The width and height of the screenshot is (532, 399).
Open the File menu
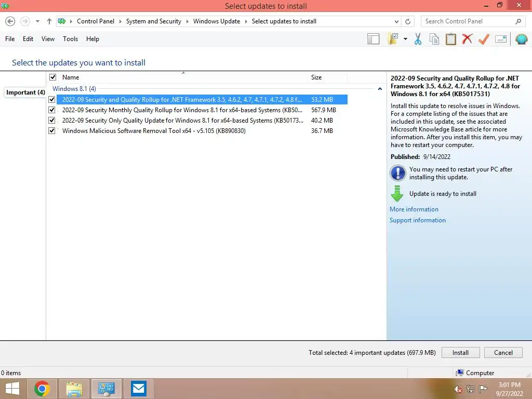tap(10, 39)
